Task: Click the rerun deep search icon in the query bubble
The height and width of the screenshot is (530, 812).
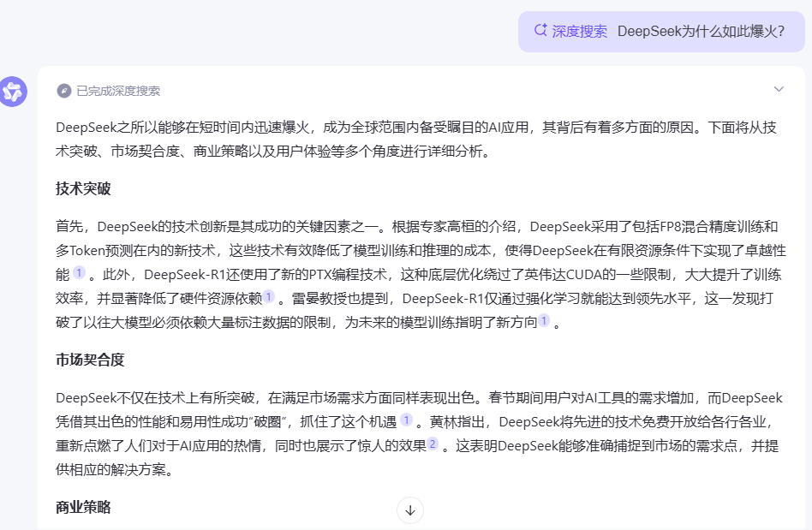Action: pyautogui.click(x=540, y=31)
